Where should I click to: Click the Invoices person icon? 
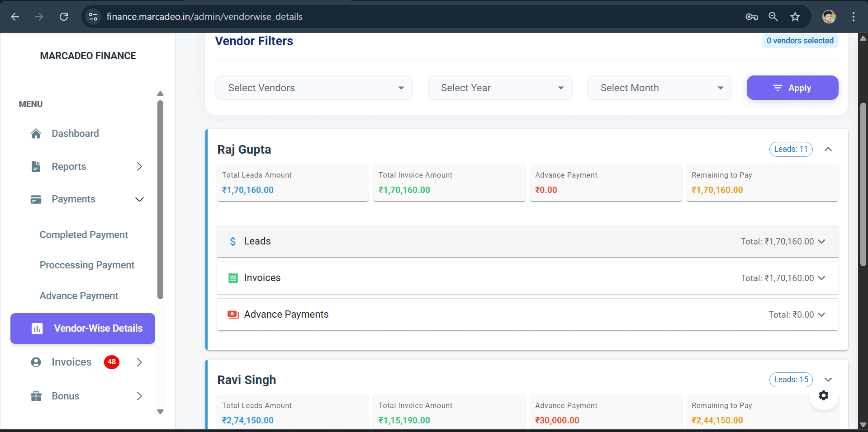pos(36,362)
